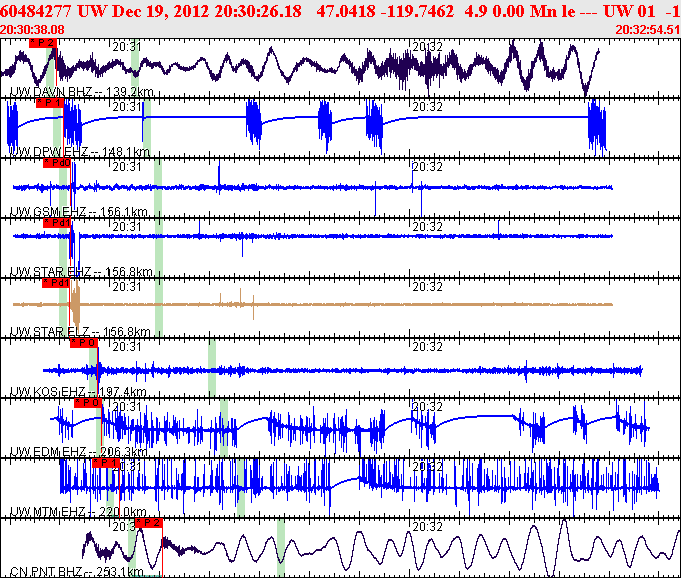Click the window end time 20:32:54.51
This screenshot has height=578, width=681.
coord(648,30)
